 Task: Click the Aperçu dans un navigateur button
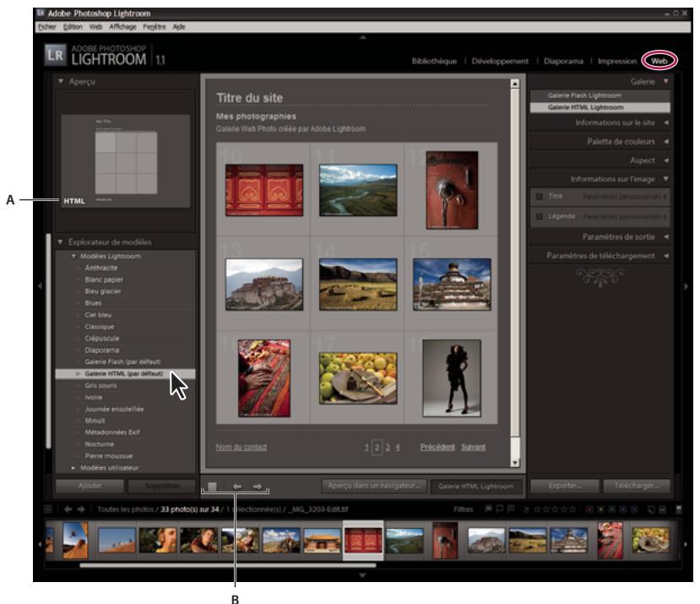coord(376,487)
